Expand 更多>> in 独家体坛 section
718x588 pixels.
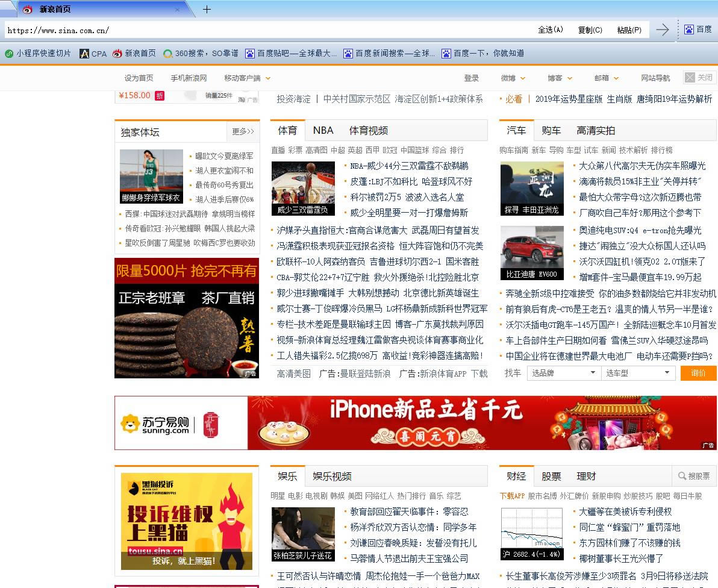[243, 132]
